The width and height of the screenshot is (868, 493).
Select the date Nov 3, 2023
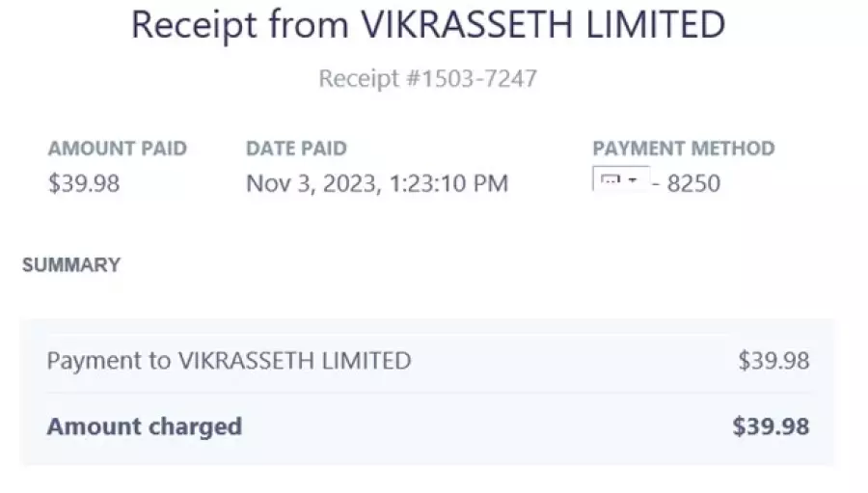pos(313,183)
